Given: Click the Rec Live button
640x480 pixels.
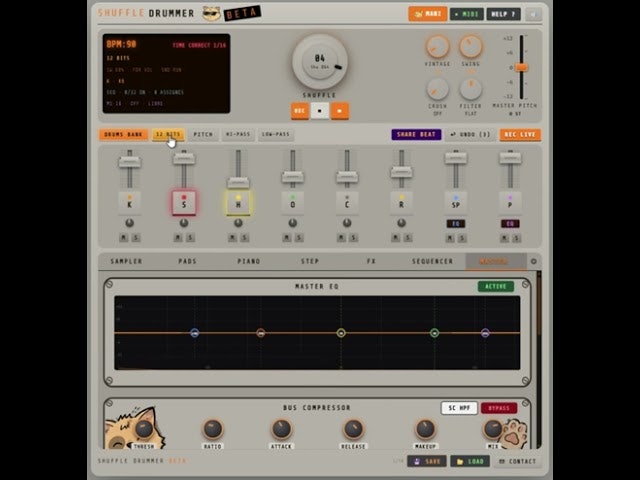Looking at the screenshot, I should tap(520, 134).
